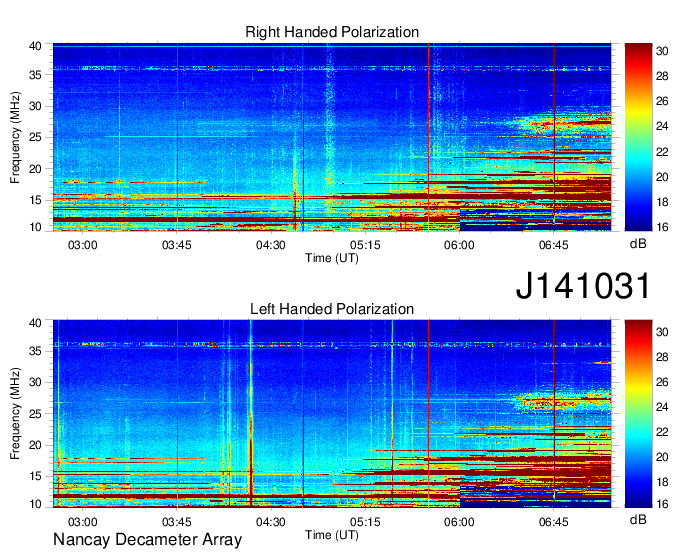Click the red vertical marker at 06:45 in the lower plot
This screenshot has height=552, width=680.
tap(554, 414)
